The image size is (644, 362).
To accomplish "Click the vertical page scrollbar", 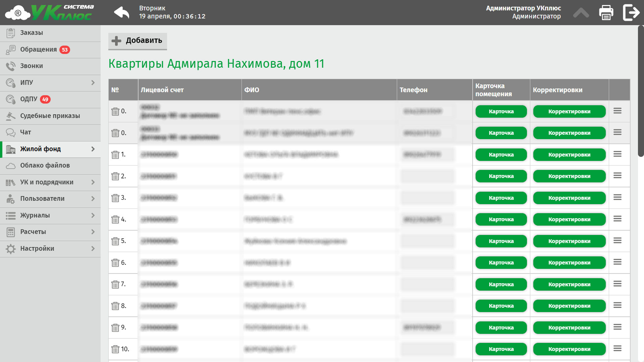I will click(641, 90).
